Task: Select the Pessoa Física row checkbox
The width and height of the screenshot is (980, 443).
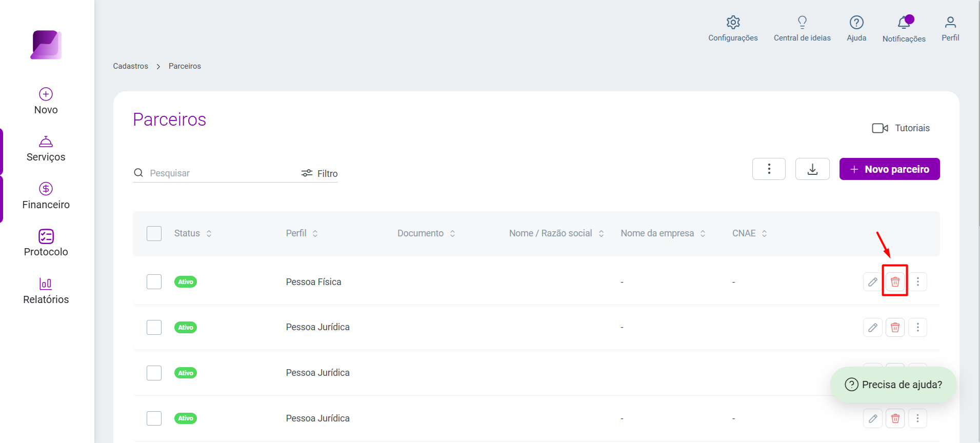Action: [154, 281]
